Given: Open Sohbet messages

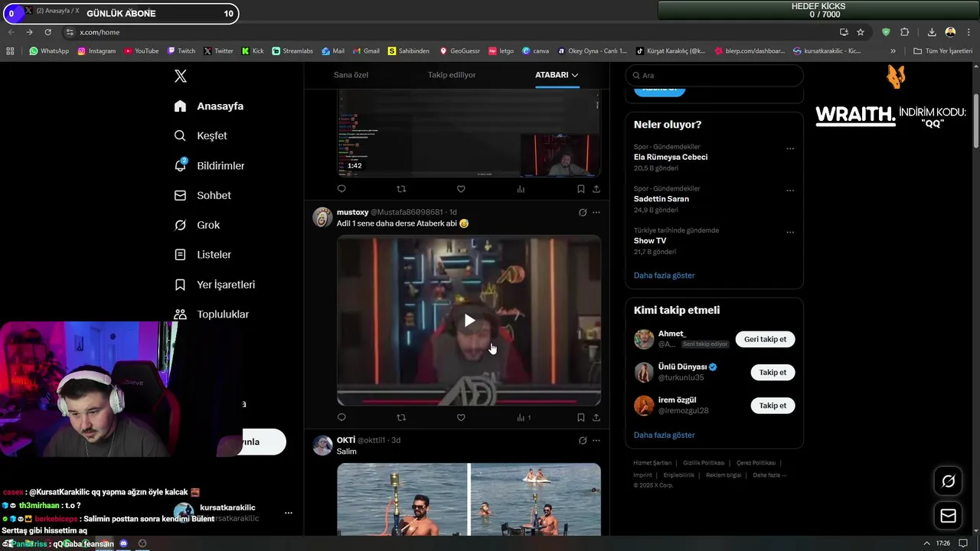Looking at the screenshot, I should click(202, 195).
